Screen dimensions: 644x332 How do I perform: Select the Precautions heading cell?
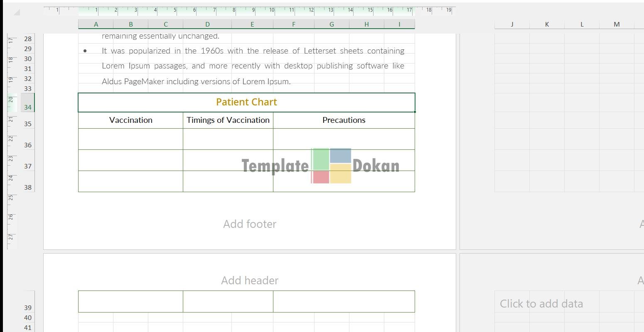coord(344,120)
